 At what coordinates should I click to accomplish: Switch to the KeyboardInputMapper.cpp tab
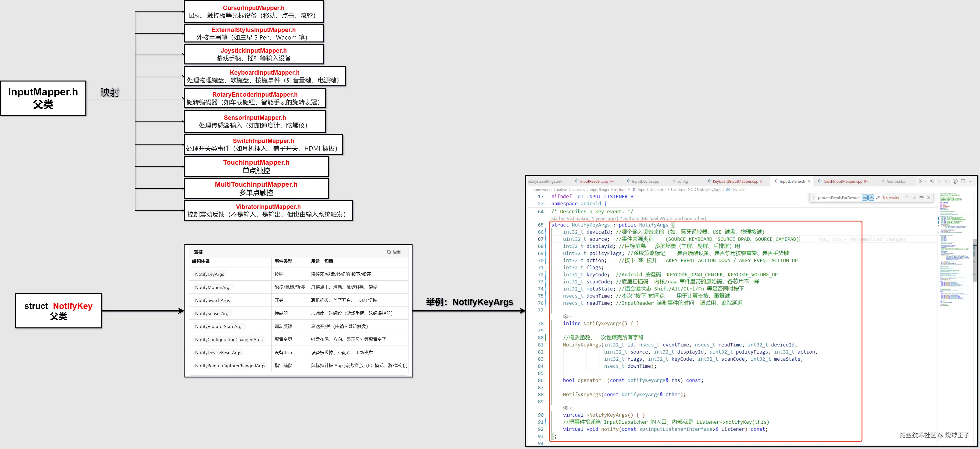tap(735, 182)
